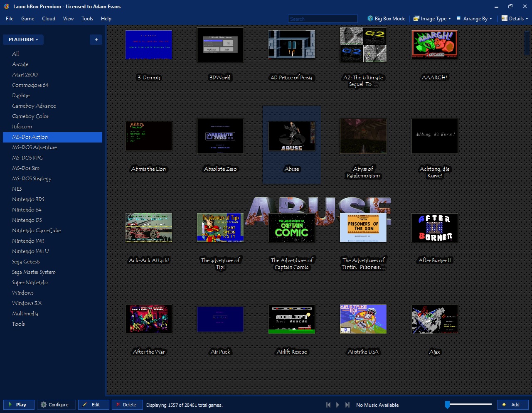
Task: Open the Arrange By dropdown
Action: (474, 18)
